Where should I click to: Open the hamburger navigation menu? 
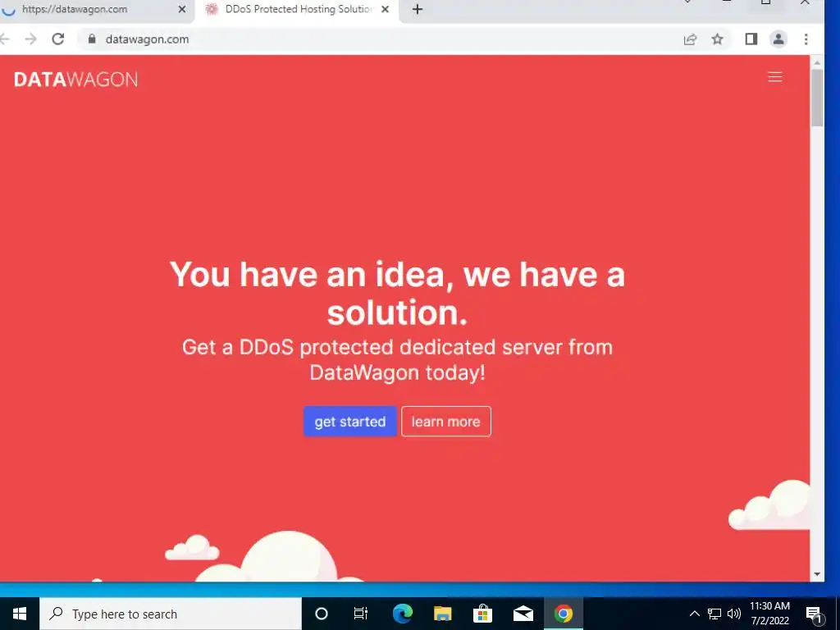774,77
